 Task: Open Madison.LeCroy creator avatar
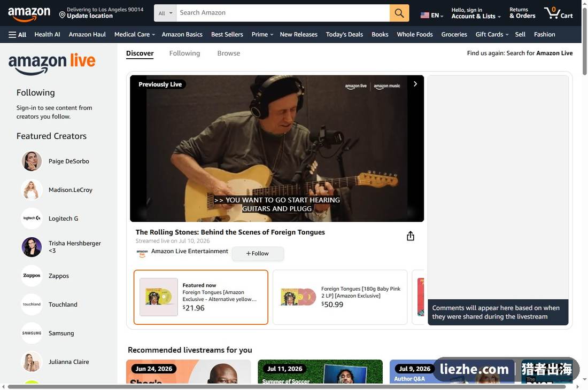[x=32, y=190]
